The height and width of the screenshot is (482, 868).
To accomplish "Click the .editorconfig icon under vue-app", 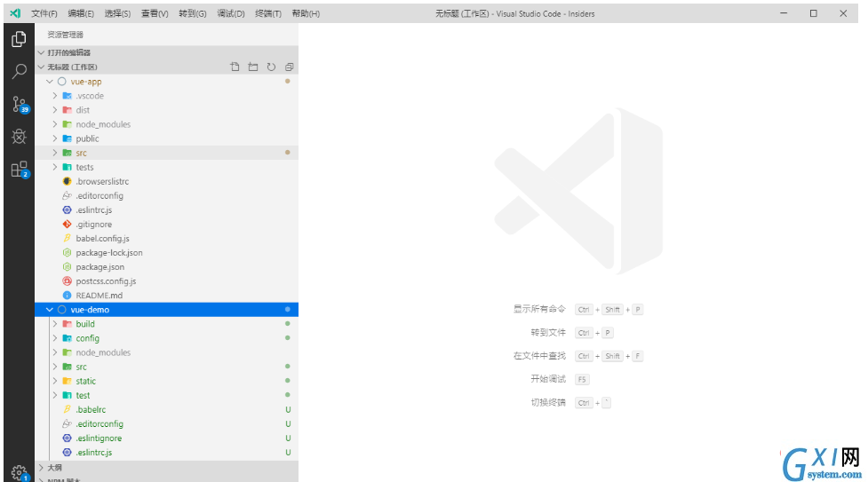I will [67, 195].
